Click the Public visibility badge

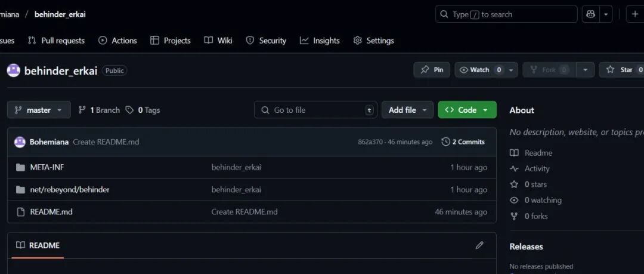(x=114, y=70)
